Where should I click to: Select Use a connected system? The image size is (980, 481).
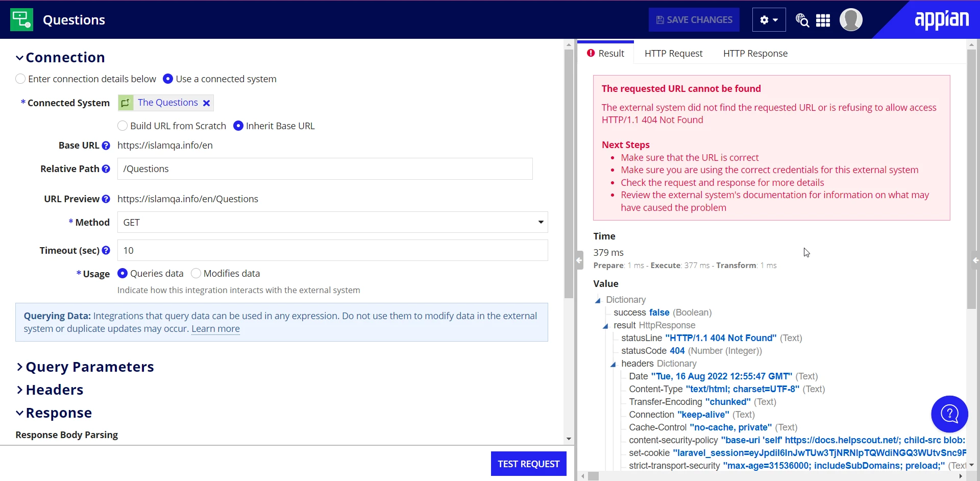[167, 79]
